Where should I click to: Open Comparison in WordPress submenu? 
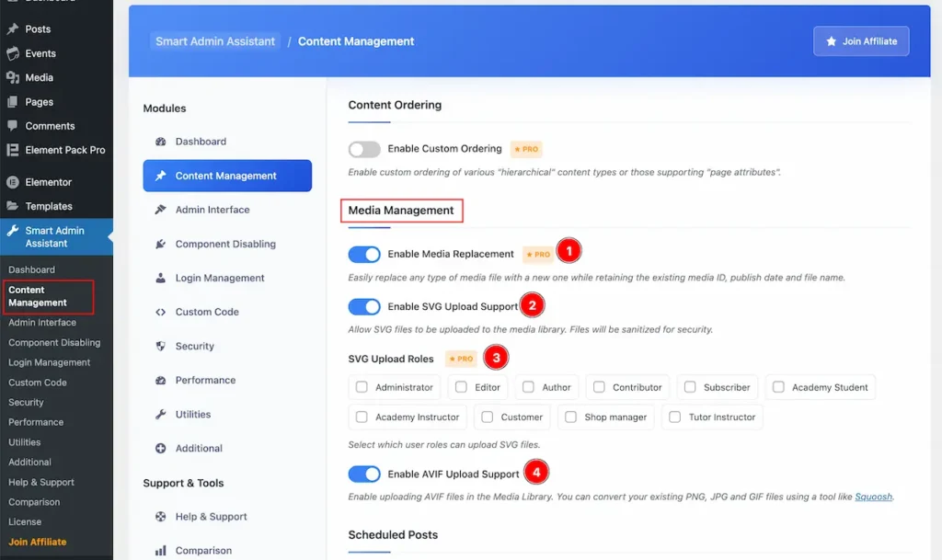pyautogui.click(x=34, y=502)
